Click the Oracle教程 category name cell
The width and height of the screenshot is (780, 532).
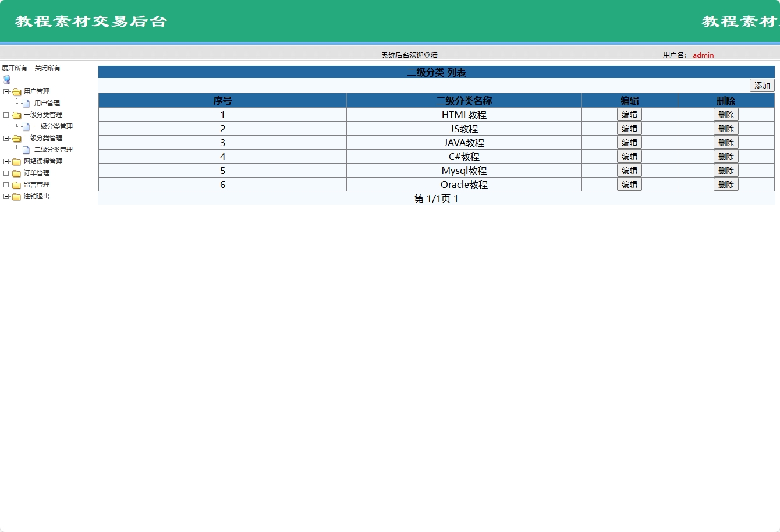coord(464,185)
